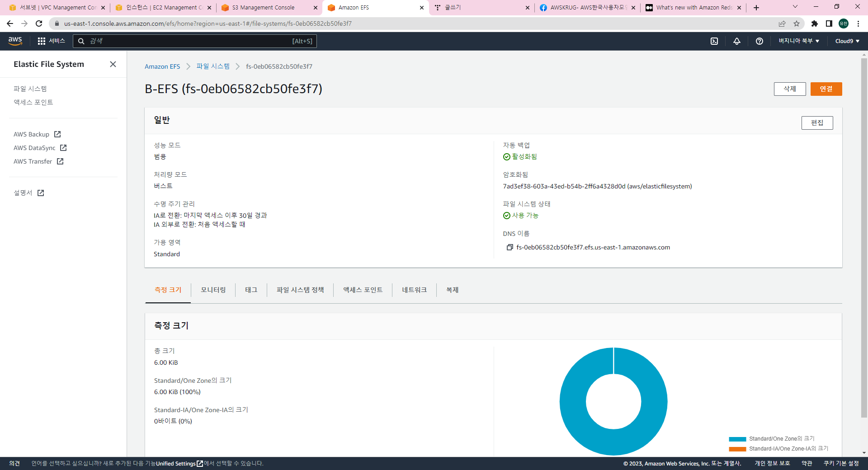The width and height of the screenshot is (868, 470).
Task: View site info via lock icon
Action: click(57, 23)
